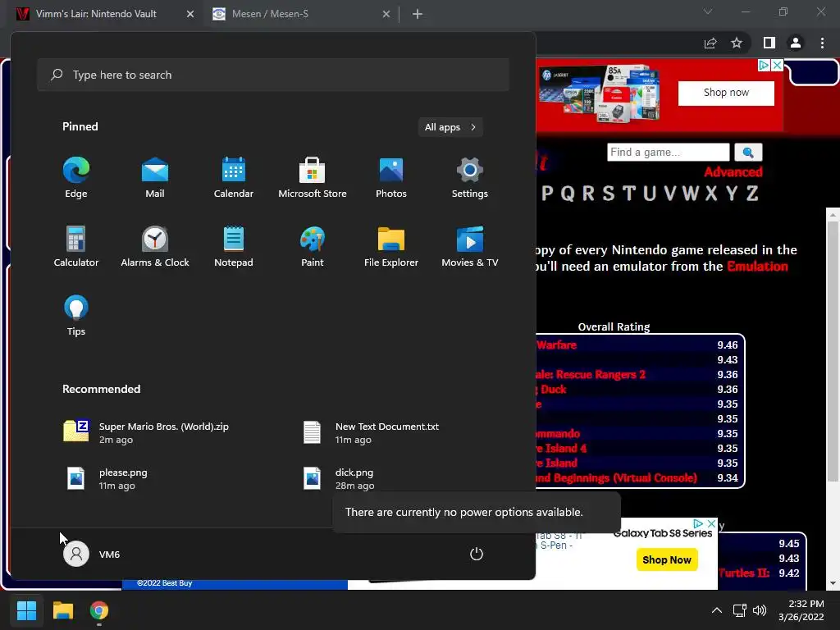The width and height of the screenshot is (840, 630).
Task: Click the Advanced search link
Action: pyautogui.click(x=733, y=172)
